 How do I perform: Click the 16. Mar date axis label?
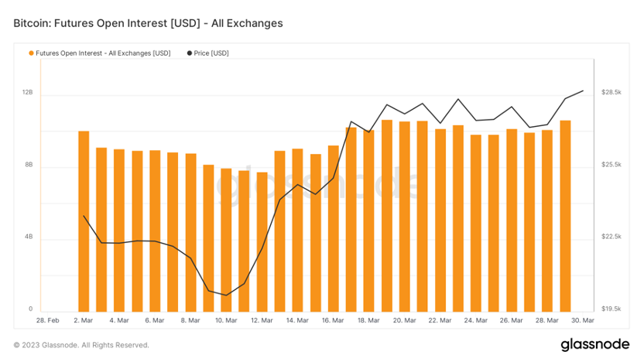[333, 320]
